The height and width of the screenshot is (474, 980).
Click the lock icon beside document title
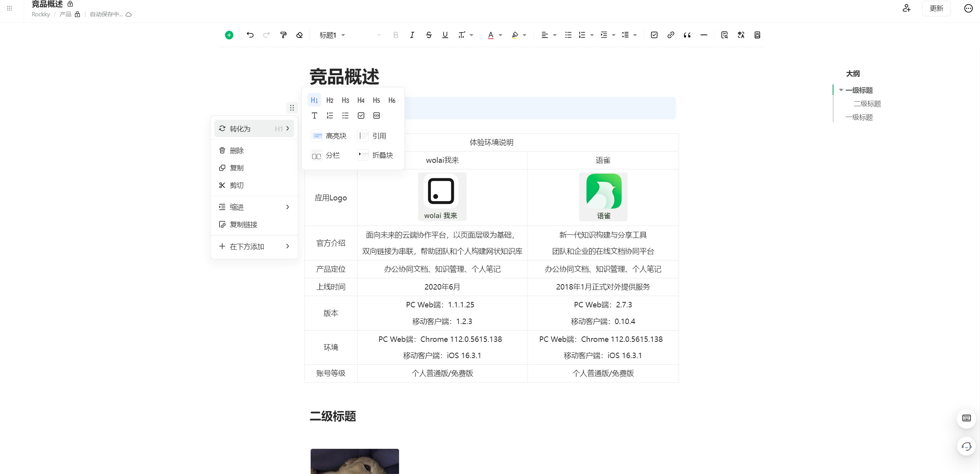pos(70,4)
